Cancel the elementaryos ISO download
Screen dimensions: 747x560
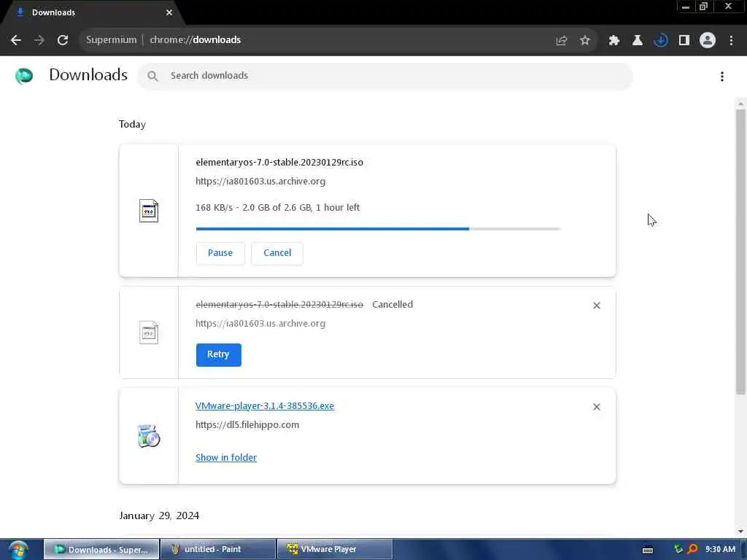coord(277,253)
